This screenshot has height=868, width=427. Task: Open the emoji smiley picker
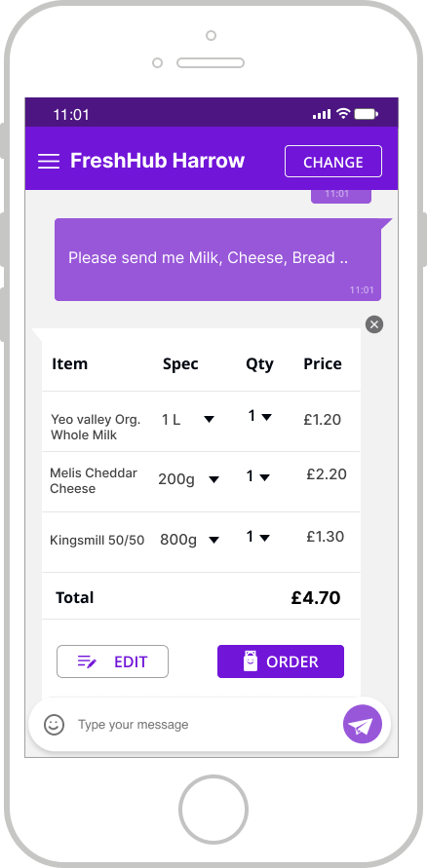(55, 724)
